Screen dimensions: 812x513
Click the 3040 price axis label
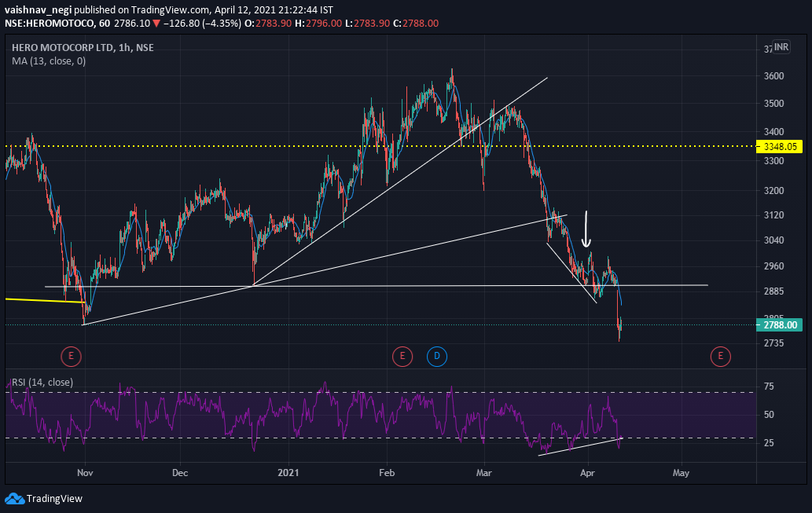(773, 240)
